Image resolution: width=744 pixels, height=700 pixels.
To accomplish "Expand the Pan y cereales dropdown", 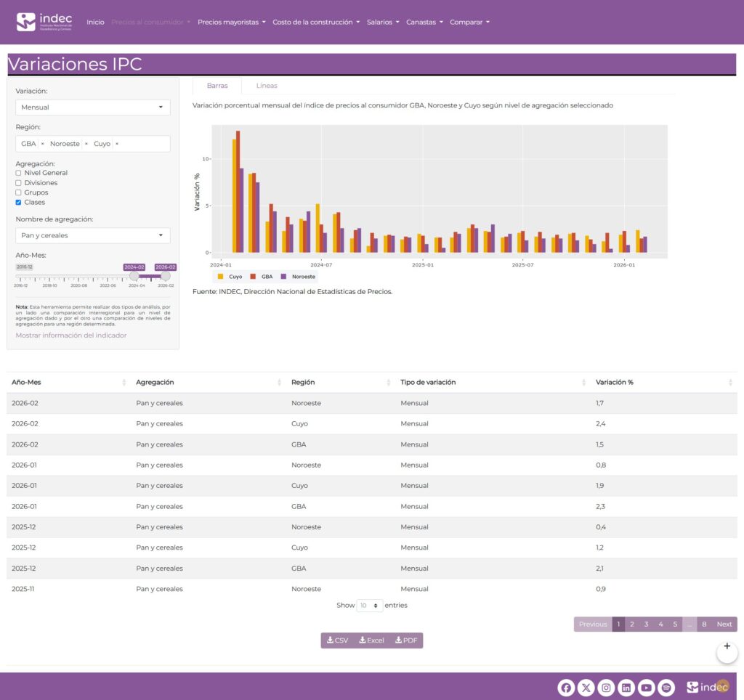I will (92, 236).
